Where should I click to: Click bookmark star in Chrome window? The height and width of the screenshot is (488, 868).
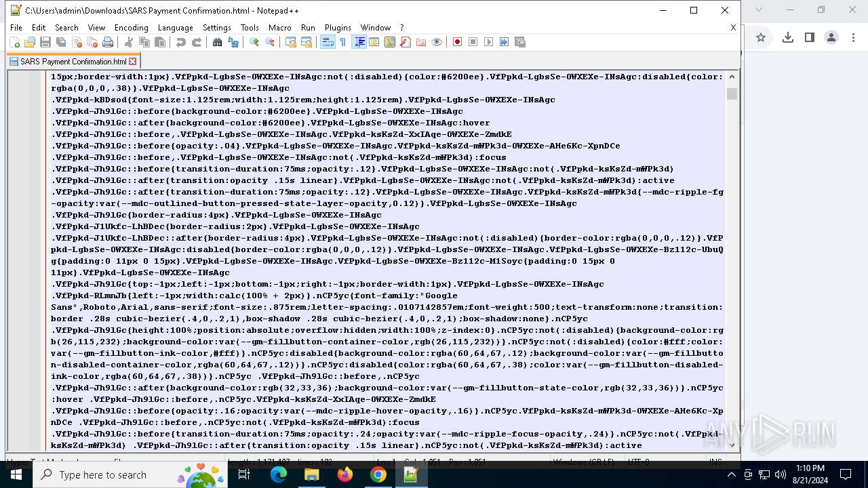click(761, 38)
